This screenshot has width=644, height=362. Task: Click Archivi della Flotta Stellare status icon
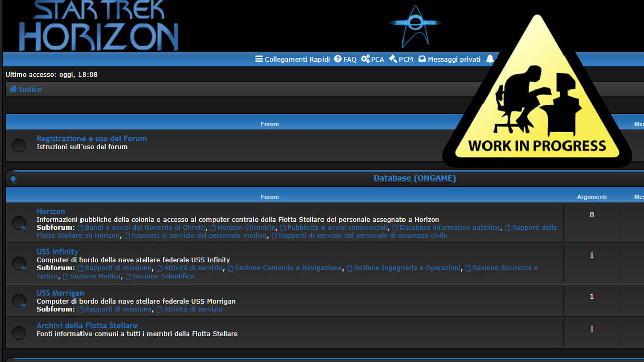(19, 332)
